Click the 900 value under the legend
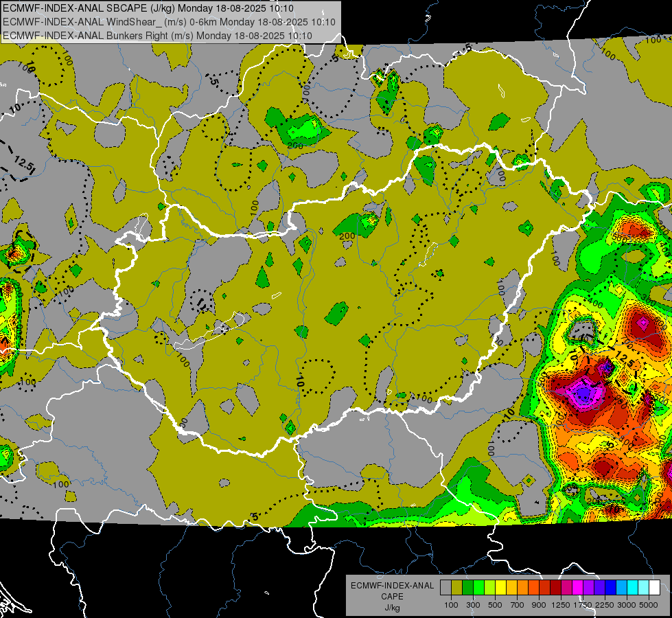Image resolution: width=672 pixels, height=618 pixels. point(539,605)
